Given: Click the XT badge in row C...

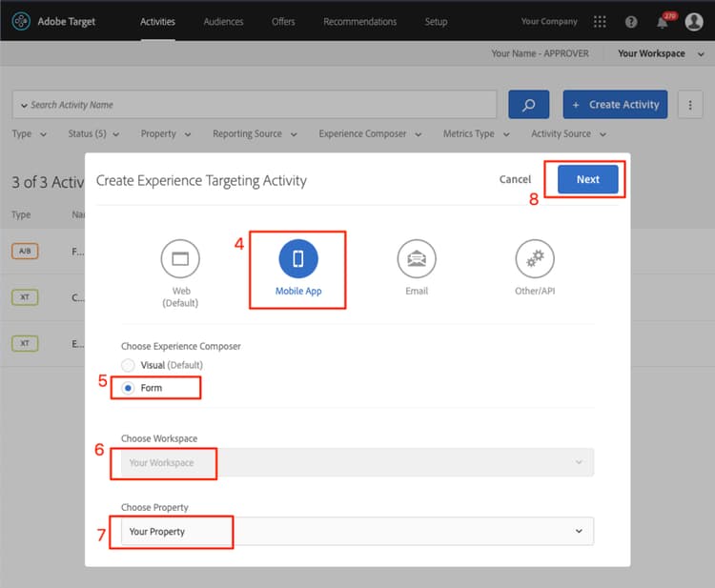Looking at the screenshot, I should point(25,297).
